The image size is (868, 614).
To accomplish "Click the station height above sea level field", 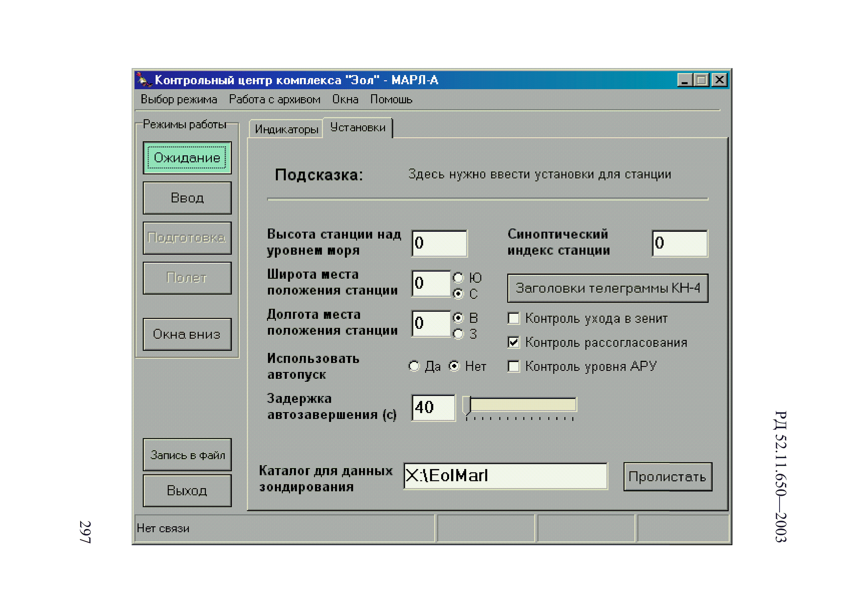I will pyautogui.click(x=440, y=243).
